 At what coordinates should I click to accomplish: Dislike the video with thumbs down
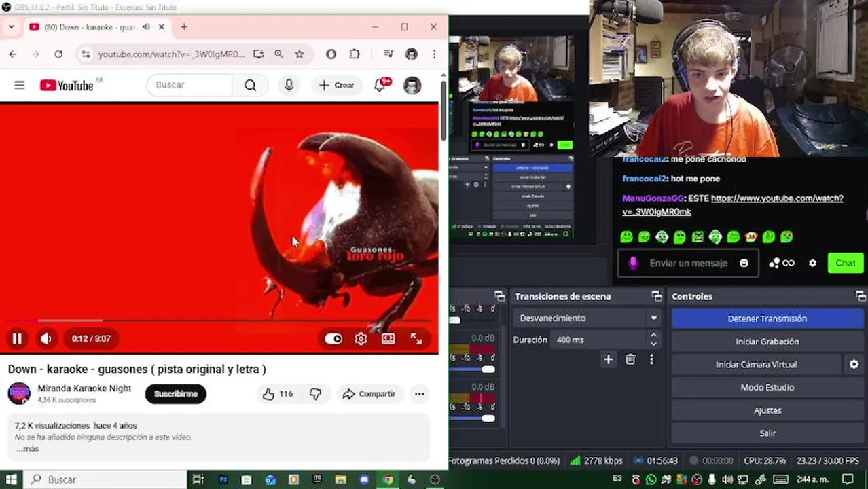(x=315, y=394)
